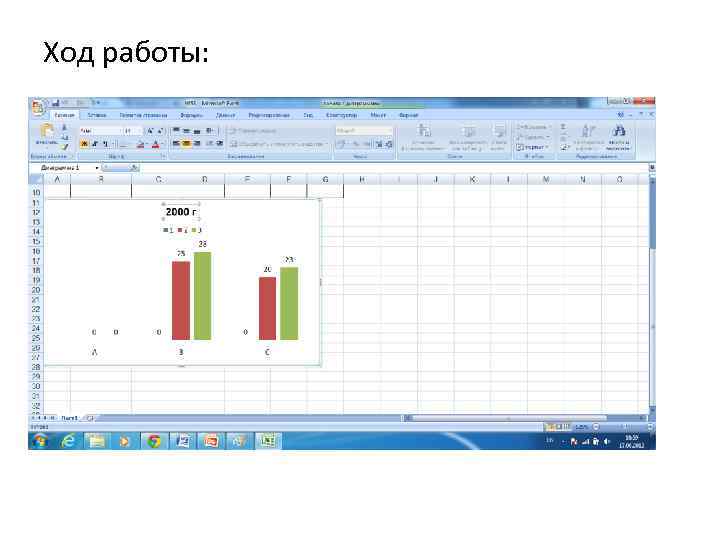Toggle Bold formatting in the font group
This screenshot has width=720, height=540.
point(84,144)
